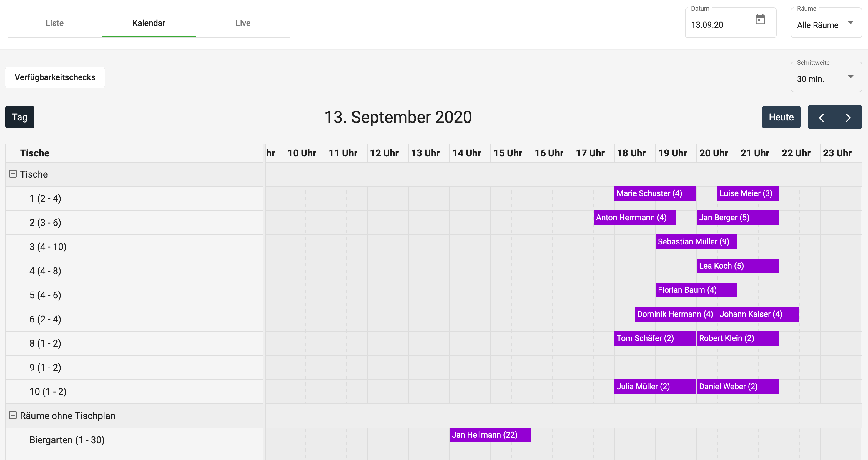
Task: Go to next day arrow
Action: [x=848, y=118]
